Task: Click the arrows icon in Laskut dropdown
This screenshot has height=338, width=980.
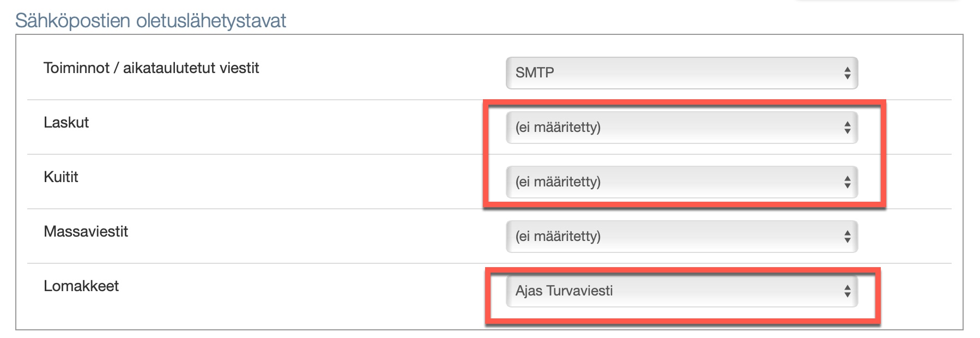Action: (847, 128)
